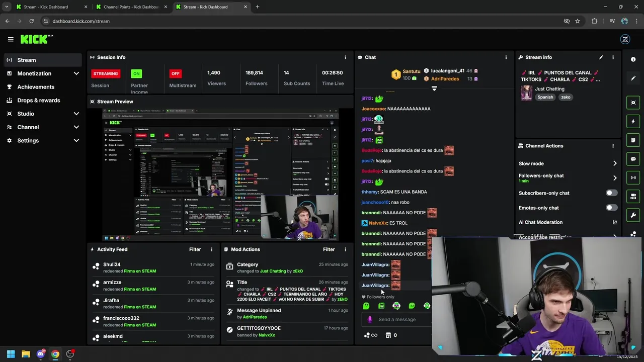Toggle the lightning bolt widget icon
The height and width of the screenshot is (362, 644).
[633, 121]
